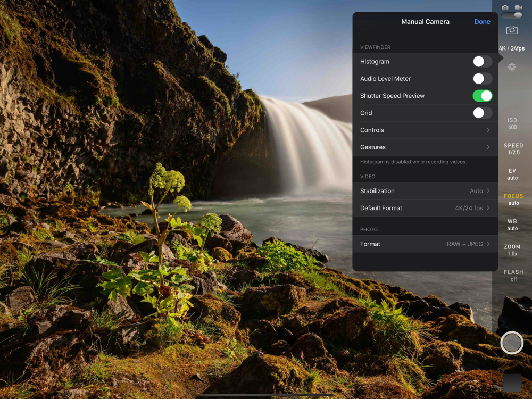Open settings via the gear icon
Screen dimensions: 532x399
(x=512, y=66)
